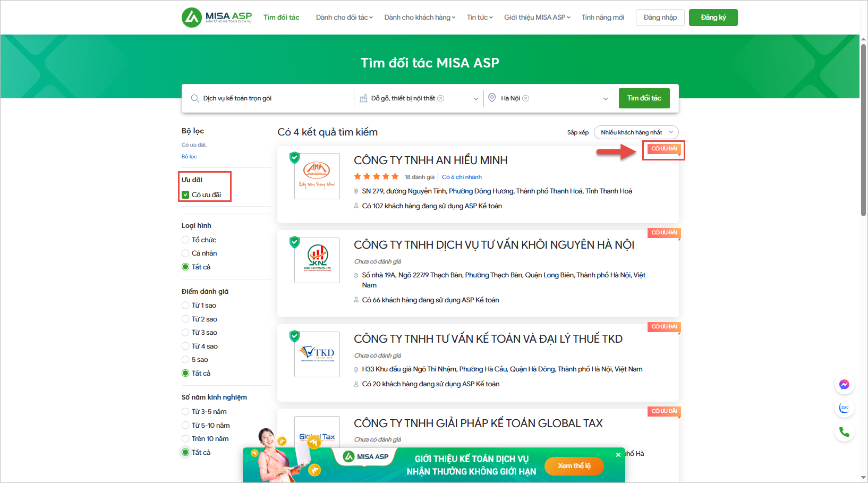This screenshot has height=483, width=868.
Task: Go to Tính năng mới page
Action: point(602,18)
